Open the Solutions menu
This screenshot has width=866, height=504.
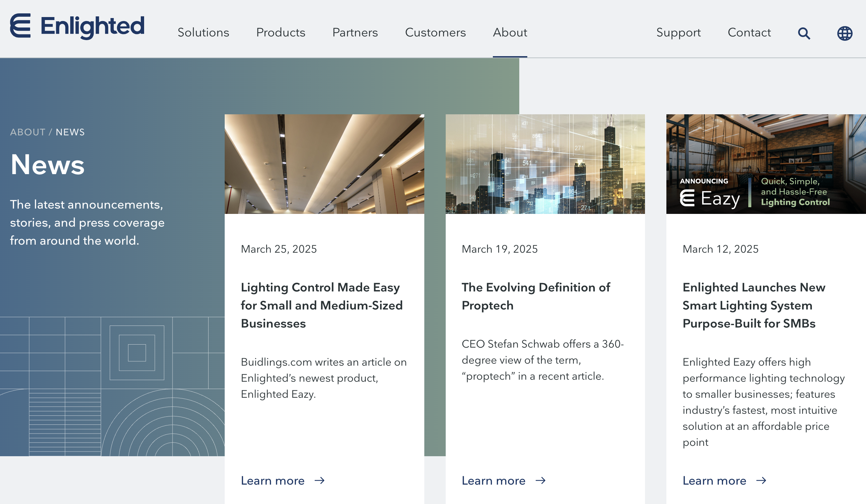203,32
